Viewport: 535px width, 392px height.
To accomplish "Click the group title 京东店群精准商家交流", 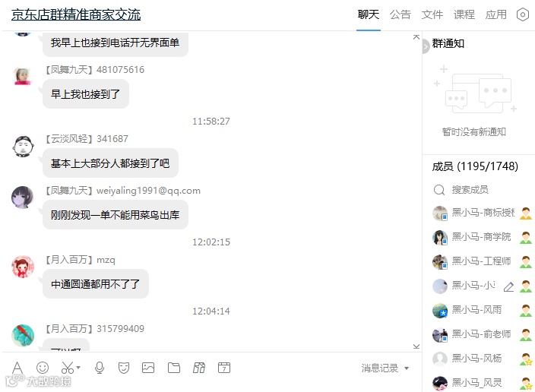I will pyautogui.click(x=76, y=14).
